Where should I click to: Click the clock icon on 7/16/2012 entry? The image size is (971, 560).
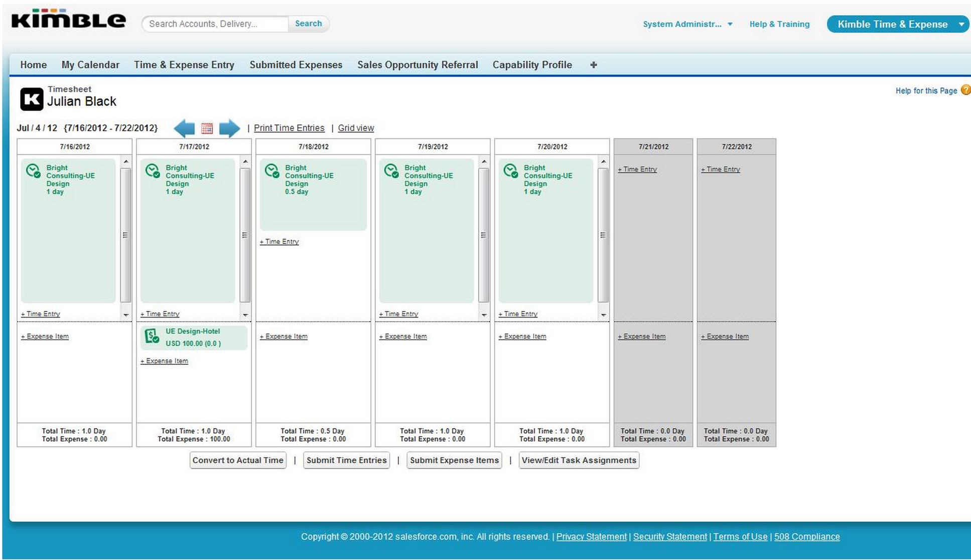33,171
